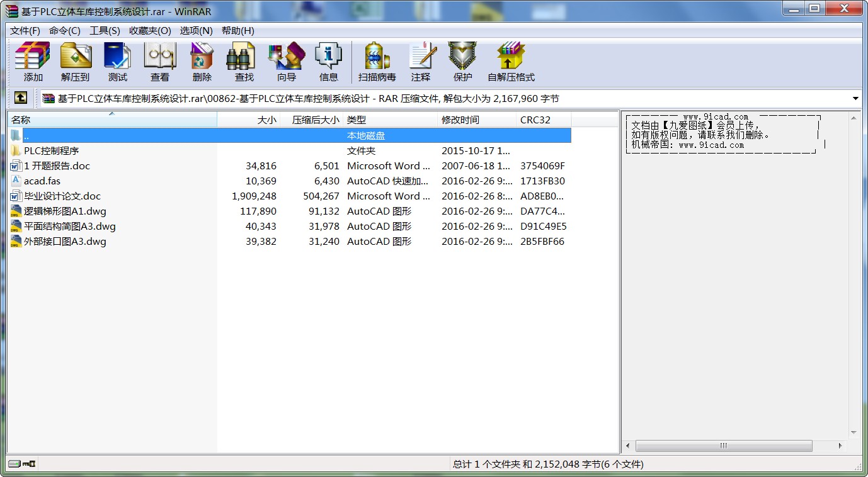Select the file name acad.fas
This screenshot has height=477, width=868.
(x=42, y=181)
